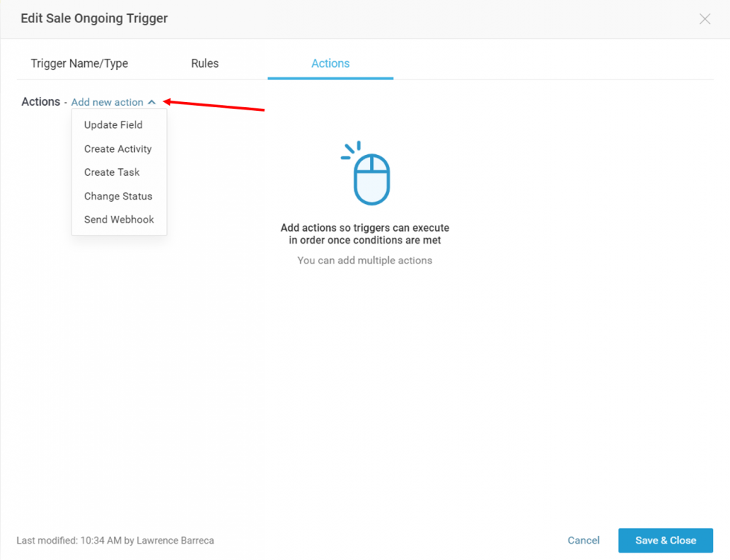Select the Actions tab
The height and width of the screenshot is (560, 730).
(x=330, y=63)
